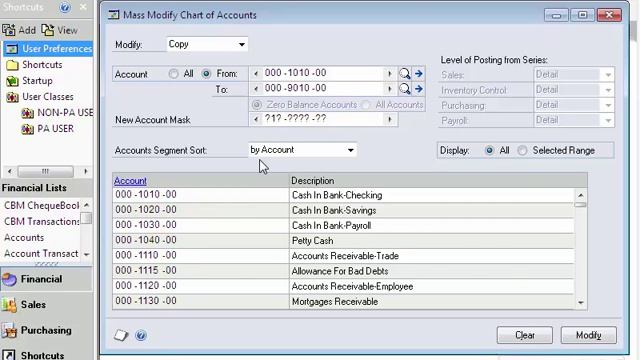
Task: Set Display to All
Action: (489, 150)
